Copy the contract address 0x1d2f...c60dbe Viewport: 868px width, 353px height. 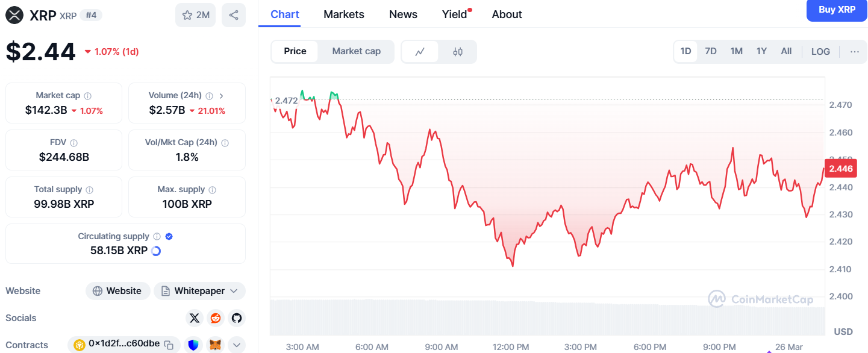[169, 345]
